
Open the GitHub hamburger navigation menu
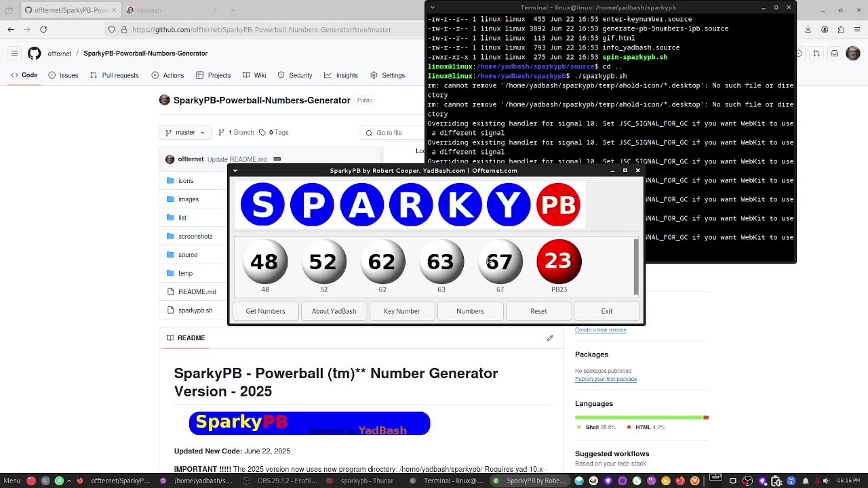(14, 54)
